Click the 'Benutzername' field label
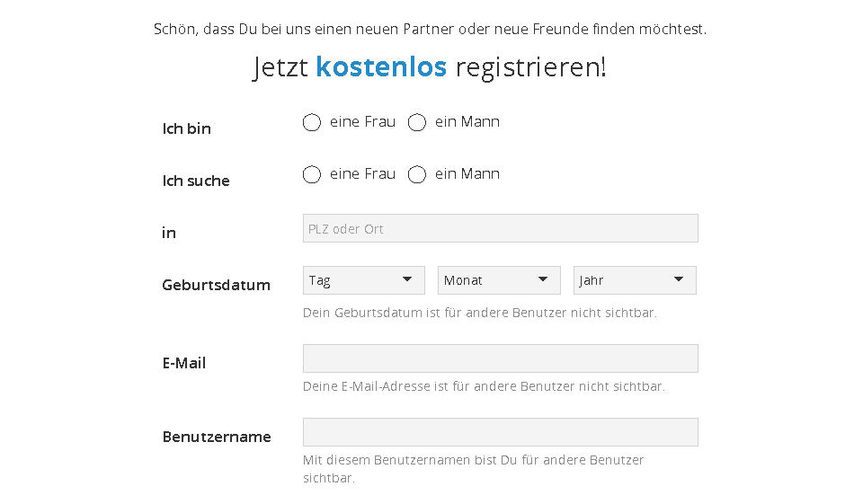This screenshot has width=863, height=504. point(217,437)
